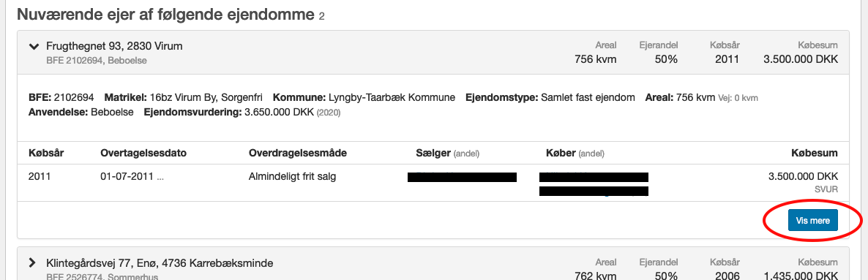Select the Frugthegnet 93, 2830 Virum title

114,46
